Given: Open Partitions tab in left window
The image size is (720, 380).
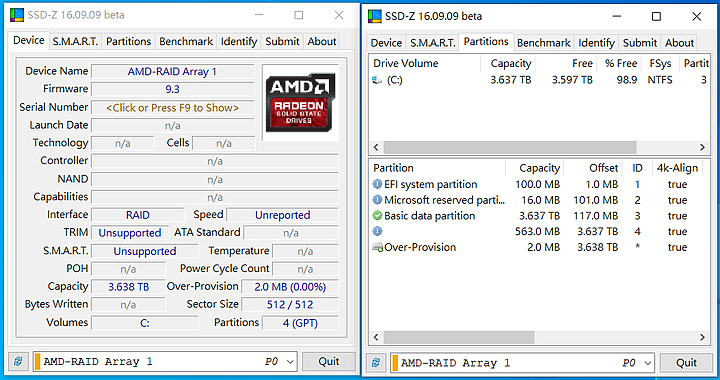Looking at the screenshot, I should click(x=129, y=42).
